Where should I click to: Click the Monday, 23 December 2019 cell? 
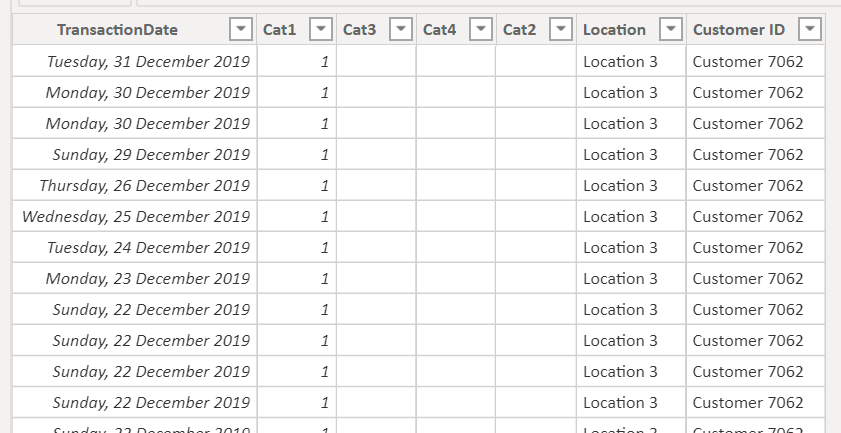(x=135, y=278)
